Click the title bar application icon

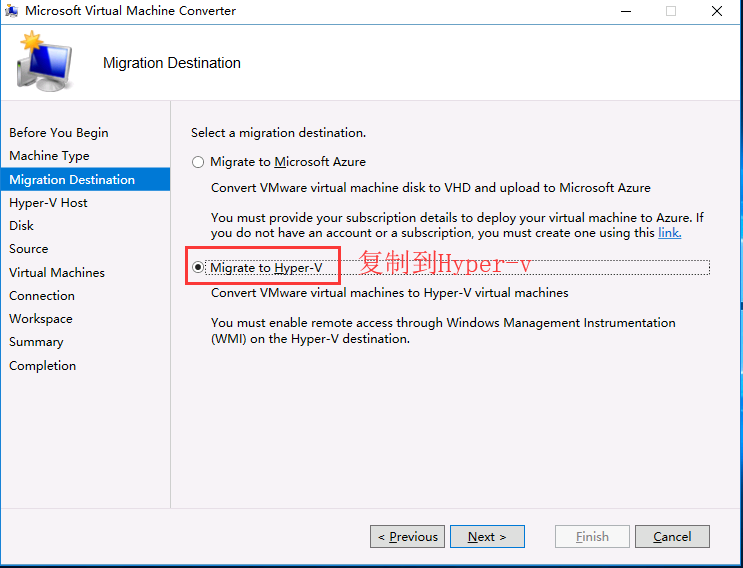[11, 11]
